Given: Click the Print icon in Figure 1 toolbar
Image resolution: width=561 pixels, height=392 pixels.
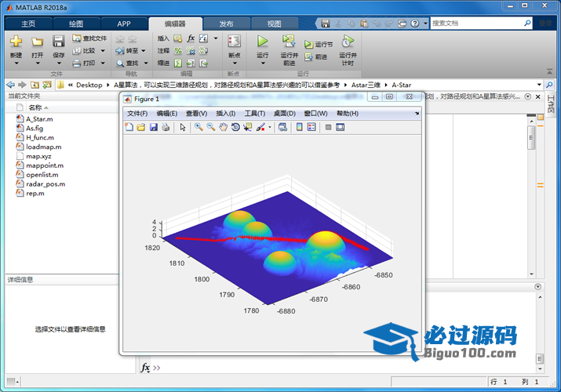Looking at the screenshot, I should point(166,127).
